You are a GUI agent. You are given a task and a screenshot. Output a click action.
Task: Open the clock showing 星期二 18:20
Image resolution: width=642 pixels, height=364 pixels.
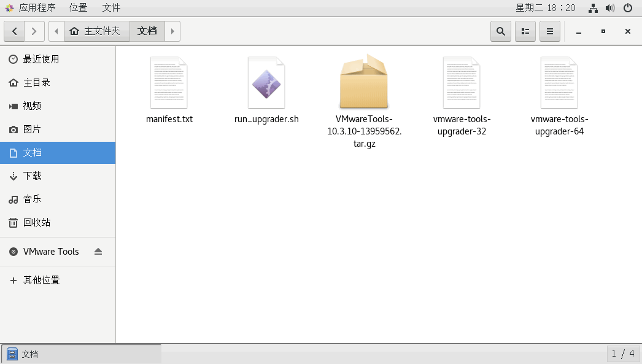click(x=546, y=8)
